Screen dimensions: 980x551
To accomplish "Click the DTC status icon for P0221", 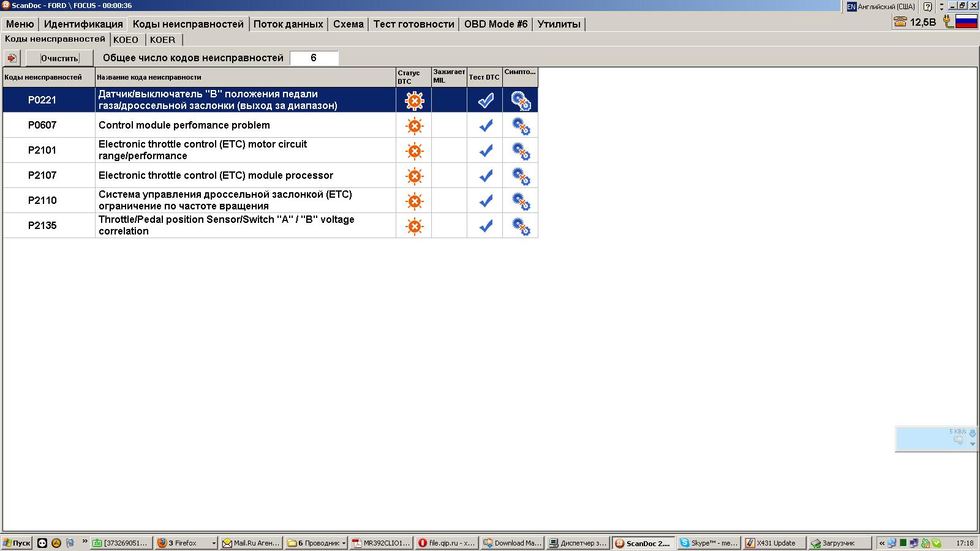I will 415,100.
